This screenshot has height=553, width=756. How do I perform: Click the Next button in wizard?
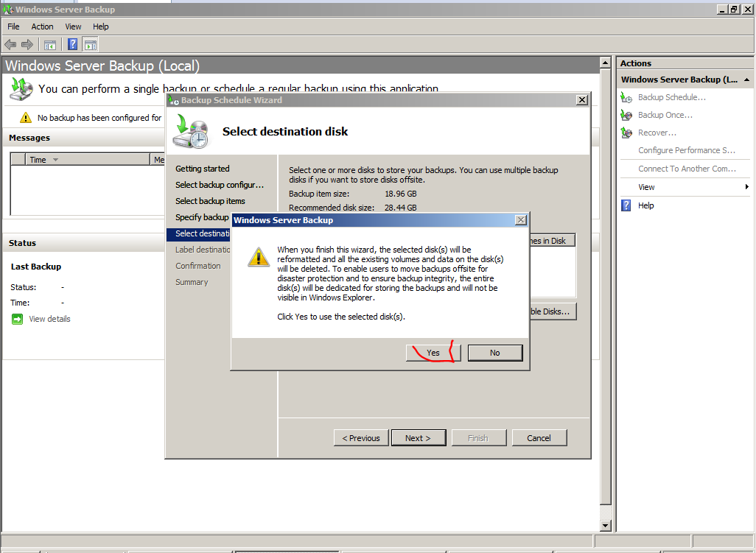(x=419, y=438)
